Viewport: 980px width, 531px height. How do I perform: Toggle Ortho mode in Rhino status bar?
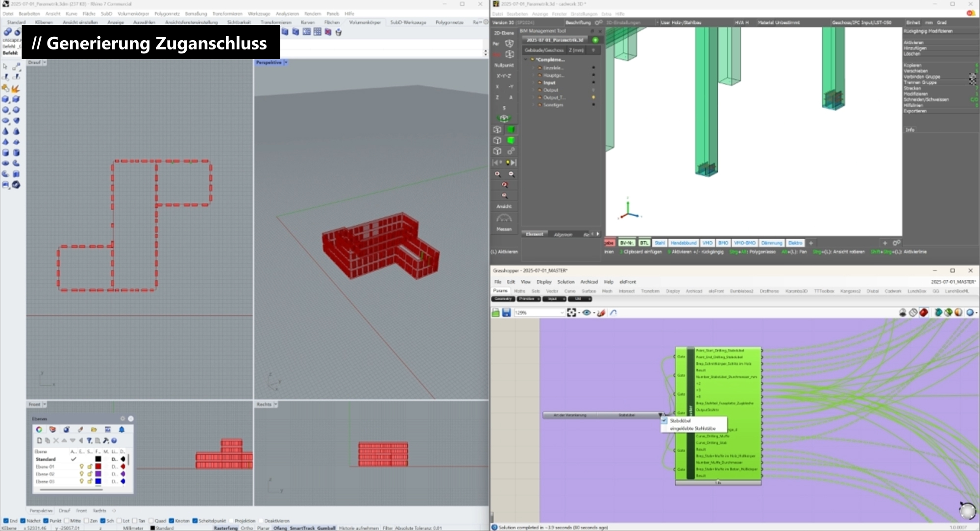pos(247,528)
